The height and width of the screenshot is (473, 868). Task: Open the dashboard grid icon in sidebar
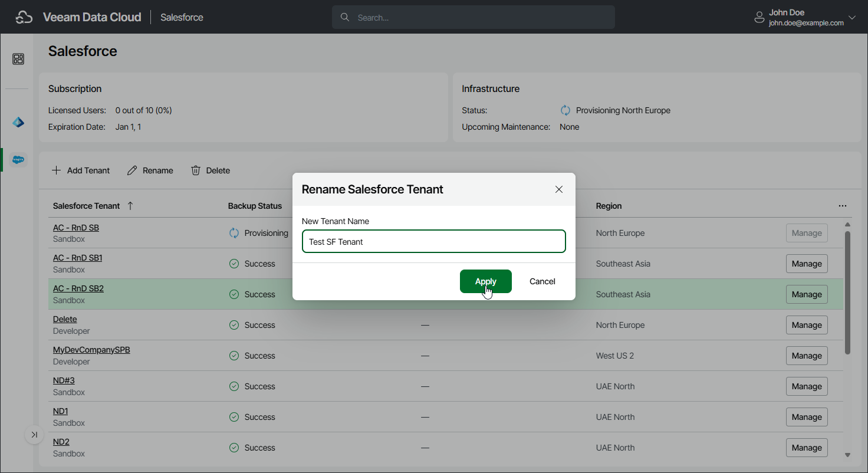tap(18, 59)
